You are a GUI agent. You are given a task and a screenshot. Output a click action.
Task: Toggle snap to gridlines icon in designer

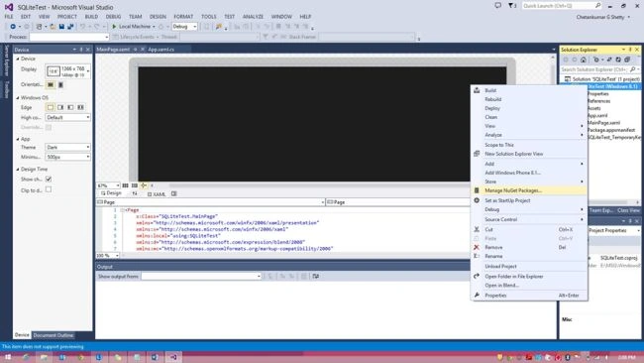tap(135, 185)
